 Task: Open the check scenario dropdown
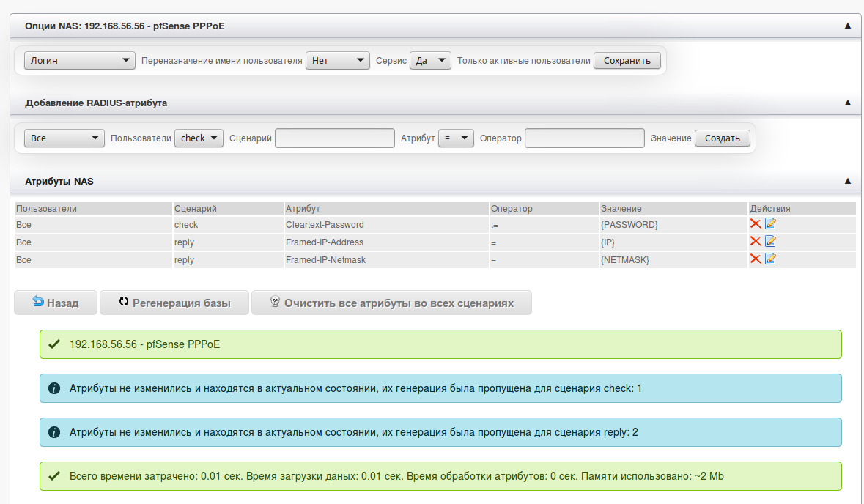[x=199, y=138]
